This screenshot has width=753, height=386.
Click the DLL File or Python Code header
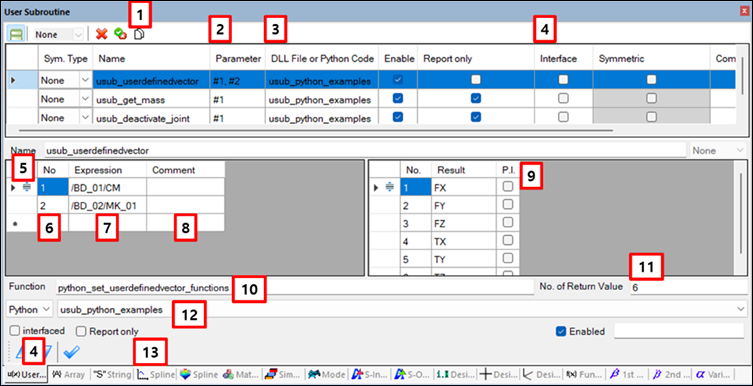[x=322, y=59]
